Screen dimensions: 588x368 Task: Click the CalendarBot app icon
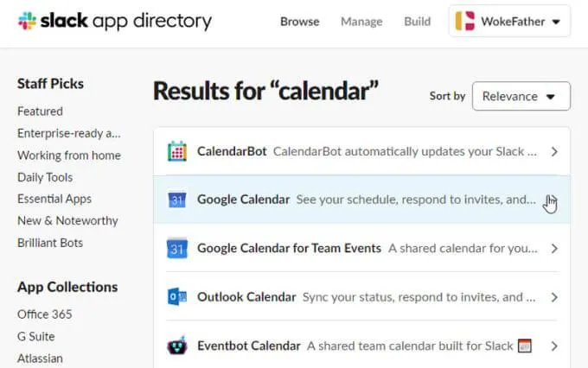click(x=177, y=151)
